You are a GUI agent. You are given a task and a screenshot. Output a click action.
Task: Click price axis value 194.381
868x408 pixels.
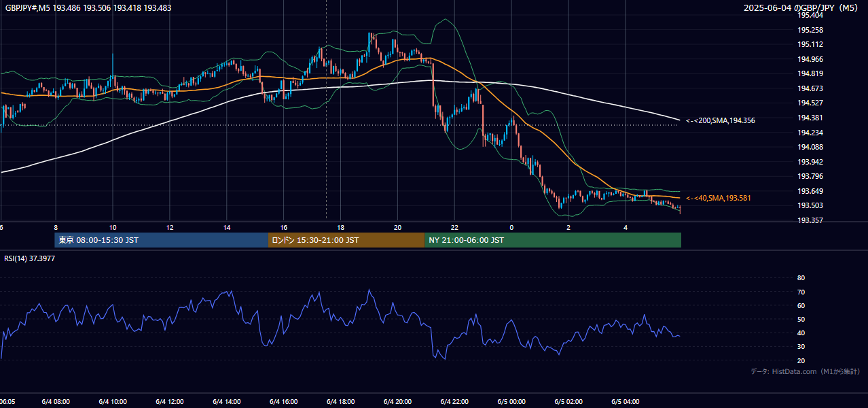click(810, 118)
